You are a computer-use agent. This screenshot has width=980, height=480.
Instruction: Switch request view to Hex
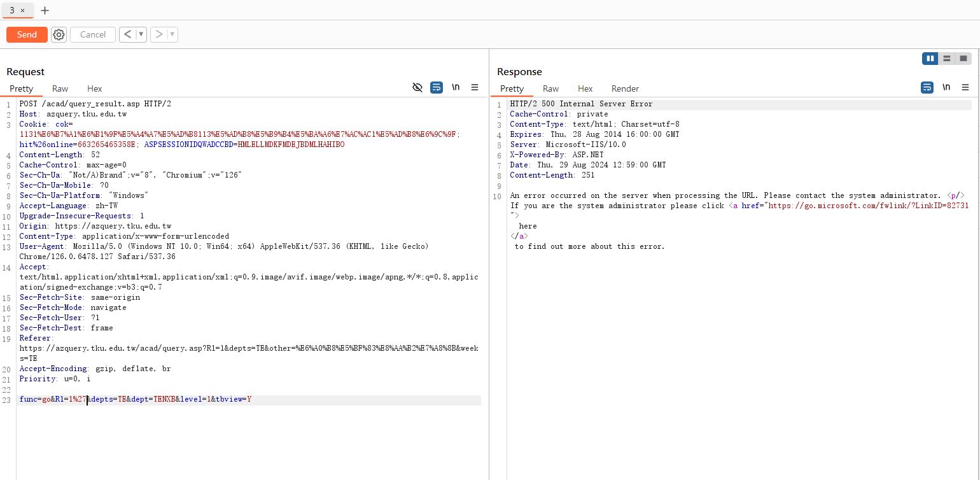click(x=94, y=88)
